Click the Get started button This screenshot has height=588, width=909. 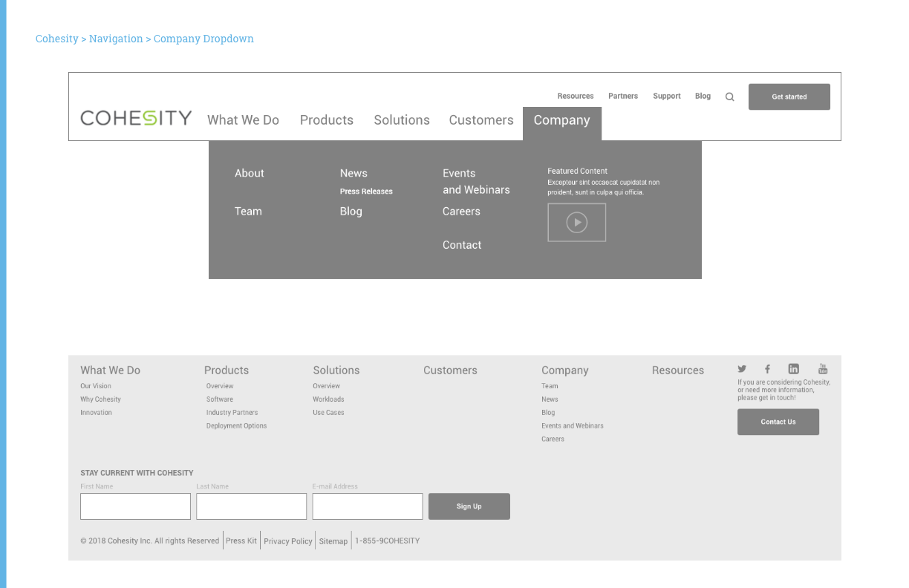(x=789, y=97)
